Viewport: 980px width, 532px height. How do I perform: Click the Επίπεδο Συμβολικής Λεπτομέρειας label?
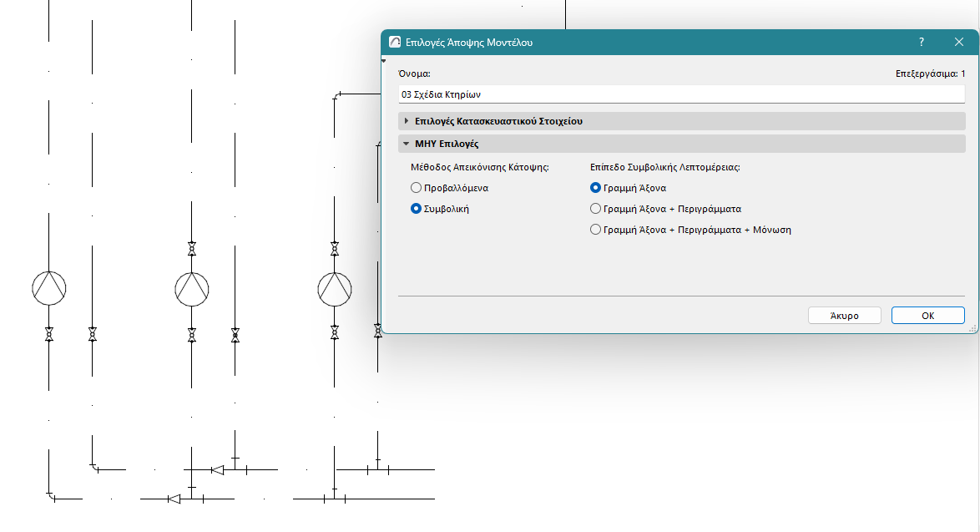coord(665,168)
